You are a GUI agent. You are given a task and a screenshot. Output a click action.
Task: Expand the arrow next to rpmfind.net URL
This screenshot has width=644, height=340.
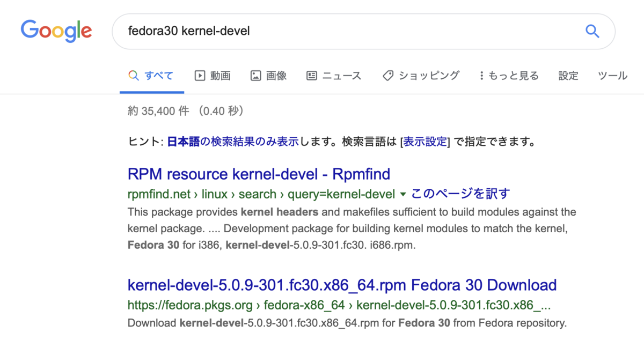(x=402, y=194)
